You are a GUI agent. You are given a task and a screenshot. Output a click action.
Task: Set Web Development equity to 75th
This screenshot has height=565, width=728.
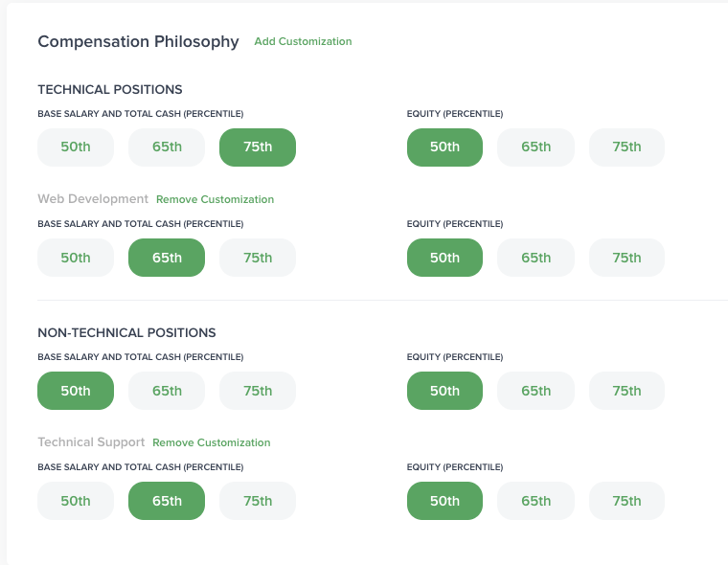tap(627, 258)
